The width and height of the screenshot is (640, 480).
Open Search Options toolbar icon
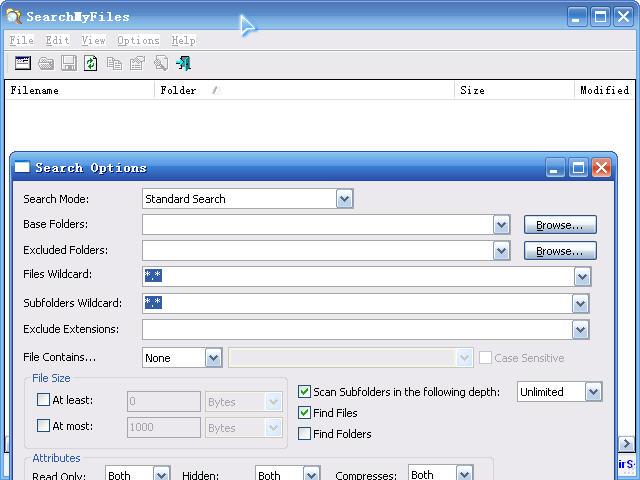23,63
